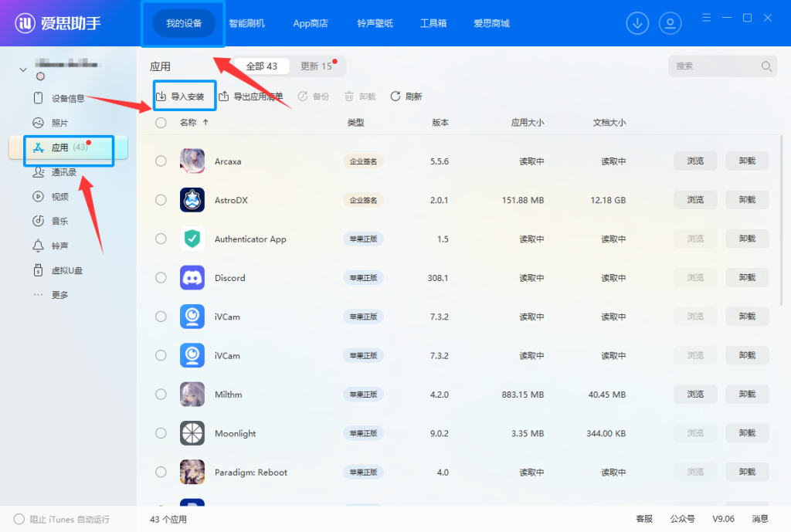
Task: Sort by 文档大小 column header
Action: point(609,123)
